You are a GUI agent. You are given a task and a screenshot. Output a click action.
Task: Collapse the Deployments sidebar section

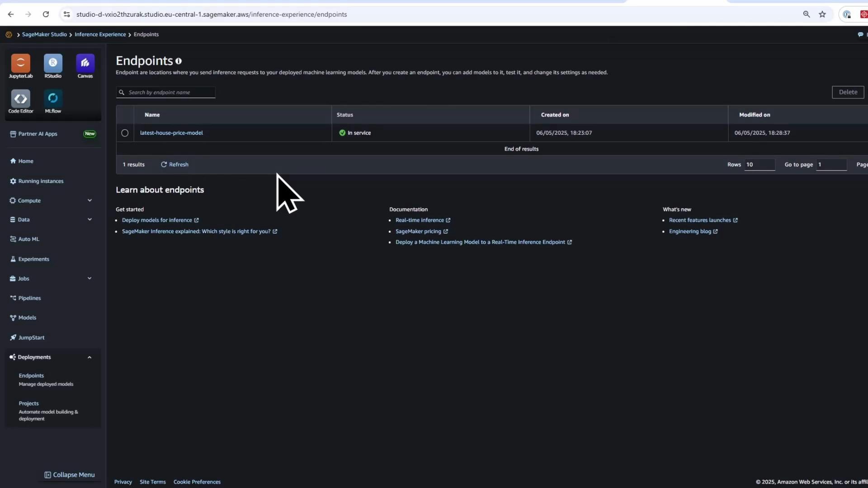[90, 357]
